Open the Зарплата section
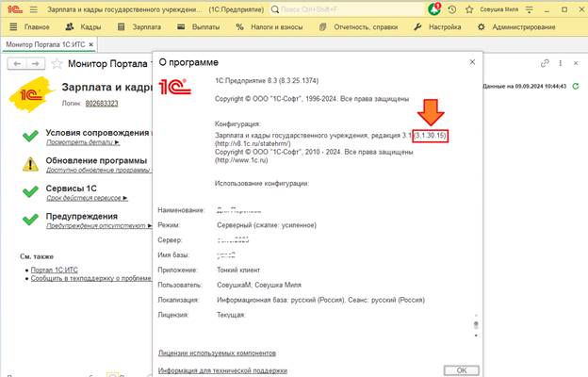Screen dimensions: 588x377 coord(139,27)
